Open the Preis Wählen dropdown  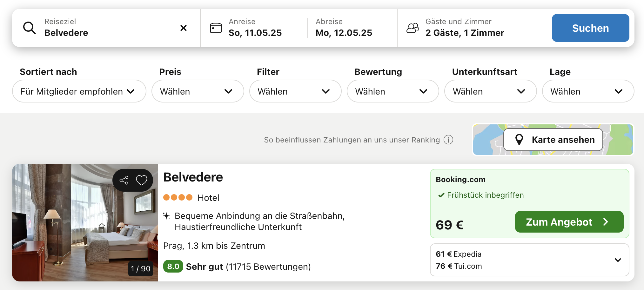click(198, 91)
